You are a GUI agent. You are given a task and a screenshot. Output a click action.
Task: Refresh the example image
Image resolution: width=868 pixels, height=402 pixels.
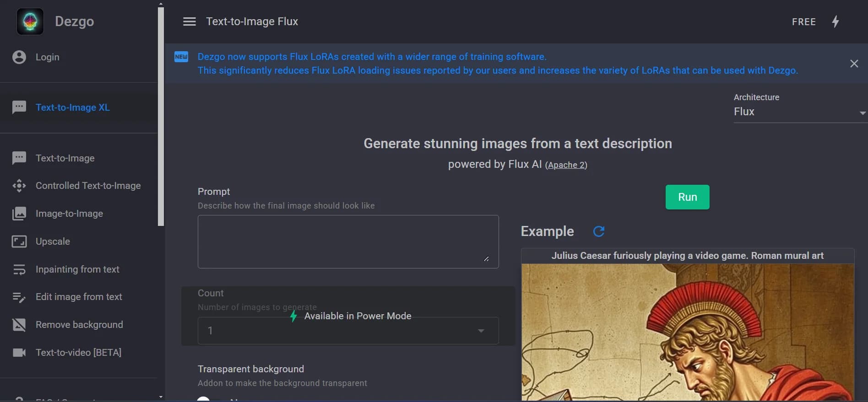click(598, 231)
